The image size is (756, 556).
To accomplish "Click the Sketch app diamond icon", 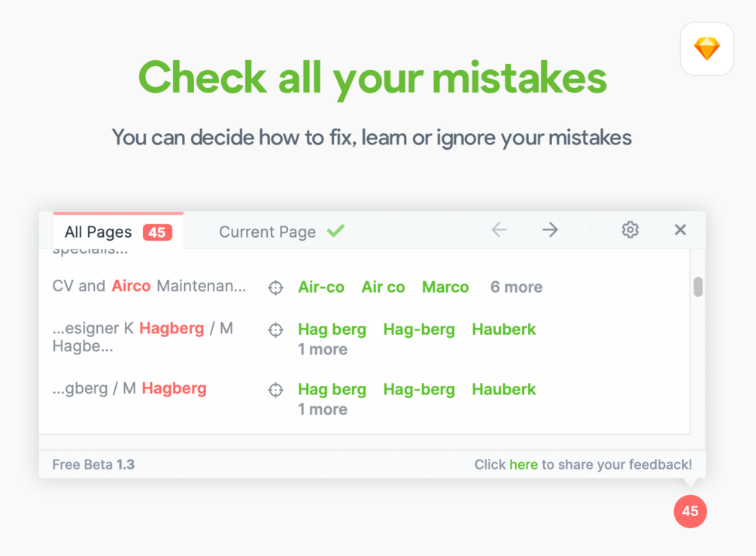I will [706, 49].
